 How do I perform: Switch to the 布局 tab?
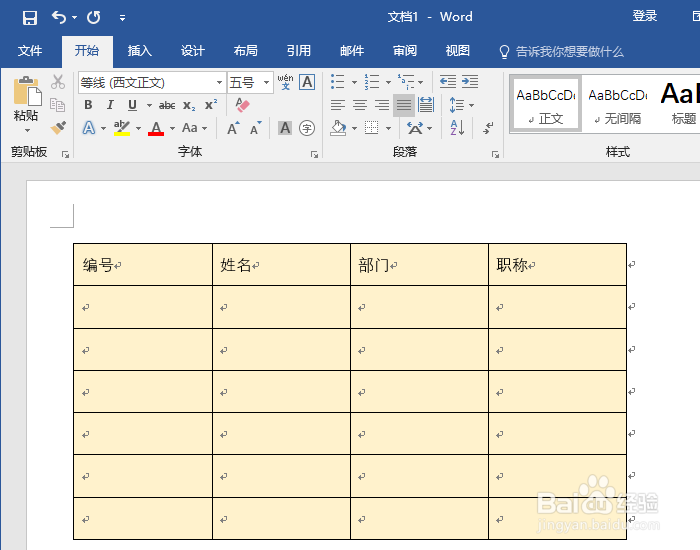click(x=246, y=51)
